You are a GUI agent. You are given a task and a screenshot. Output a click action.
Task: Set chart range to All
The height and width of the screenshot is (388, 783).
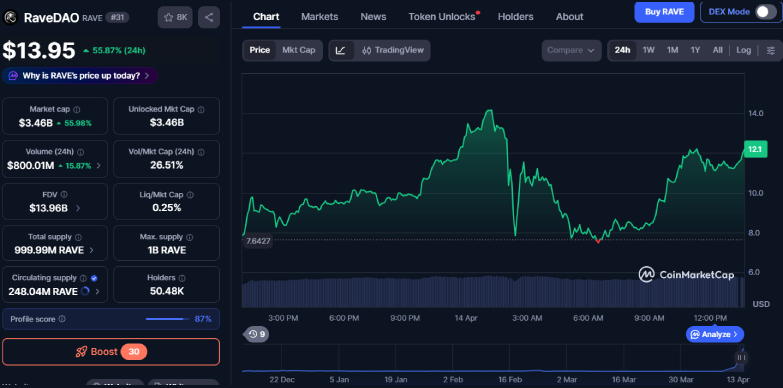717,50
